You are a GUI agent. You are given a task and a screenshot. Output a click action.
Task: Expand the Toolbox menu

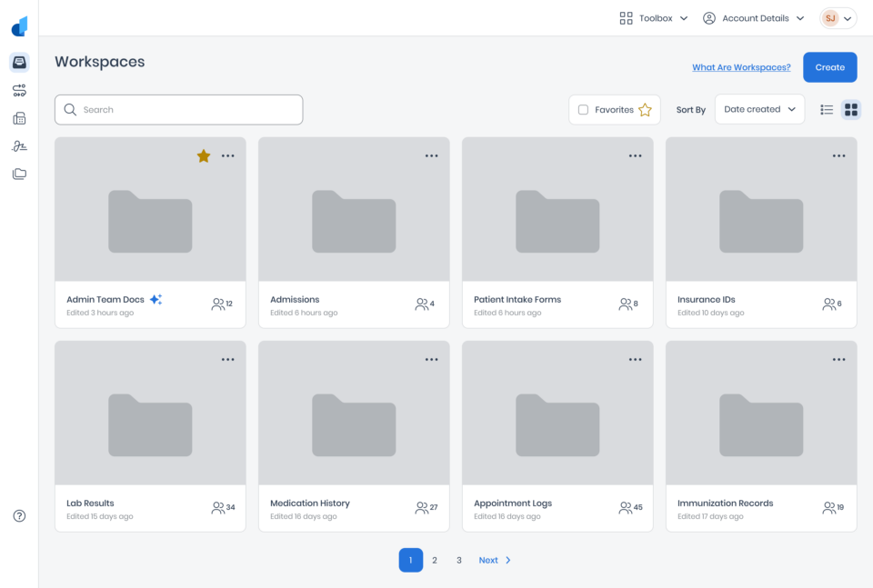[x=654, y=18]
